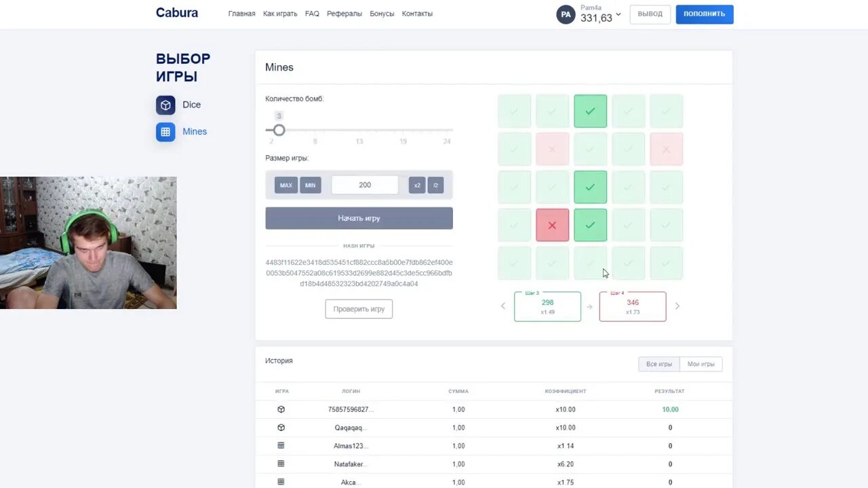Viewport: 868px width, 488px height.
Task: Click the bright green check tile in third row
Action: [590, 187]
